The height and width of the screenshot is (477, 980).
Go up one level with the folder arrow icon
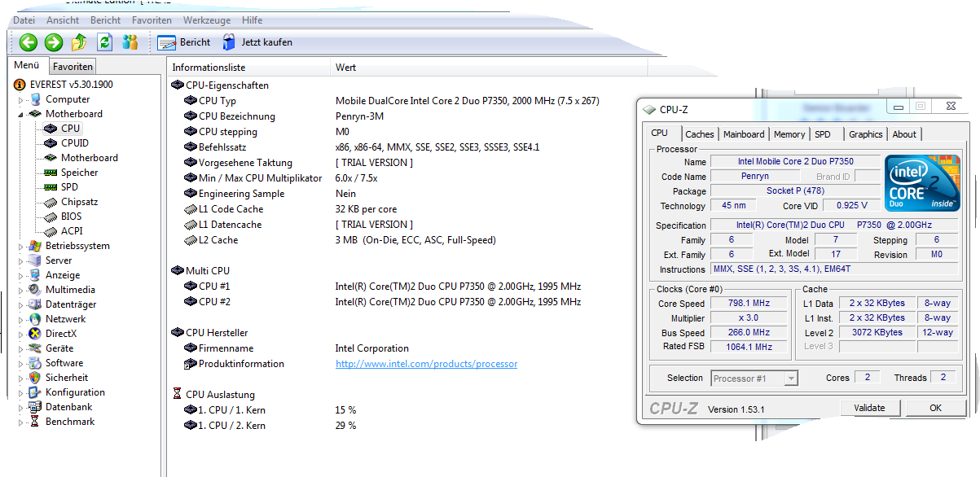[x=79, y=42]
